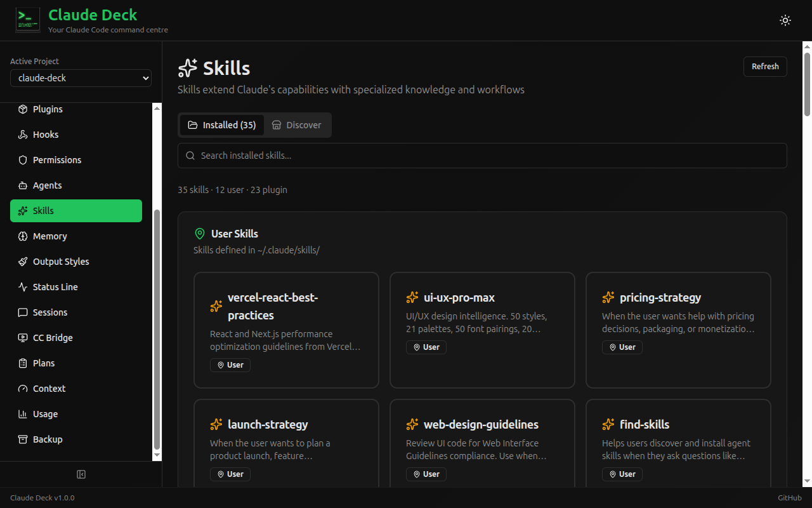Open the Backup section in sidebar
The image size is (812, 508).
46,439
